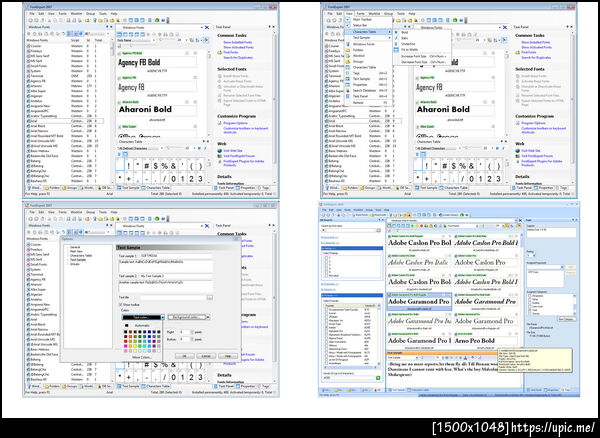
Task: Click the Search by font name field
Action: click(x=348, y=230)
